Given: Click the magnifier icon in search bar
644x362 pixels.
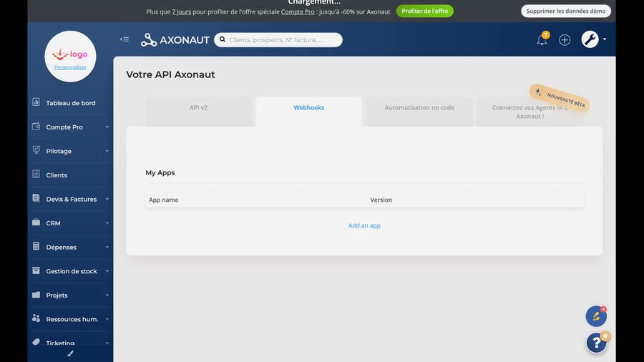Looking at the screenshot, I should (223, 39).
